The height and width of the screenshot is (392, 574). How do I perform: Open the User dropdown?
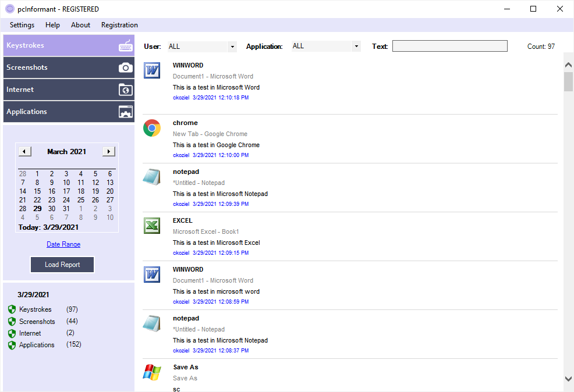pyautogui.click(x=232, y=47)
